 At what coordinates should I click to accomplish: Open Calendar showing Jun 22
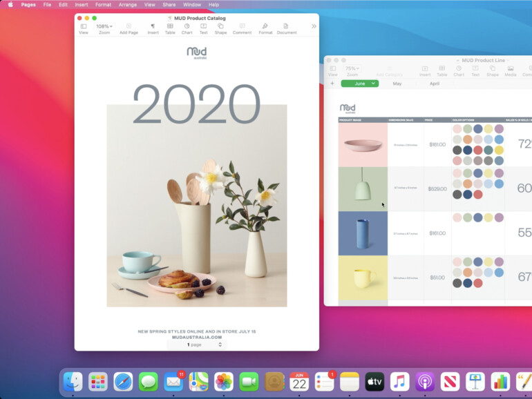tap(299, 382)
